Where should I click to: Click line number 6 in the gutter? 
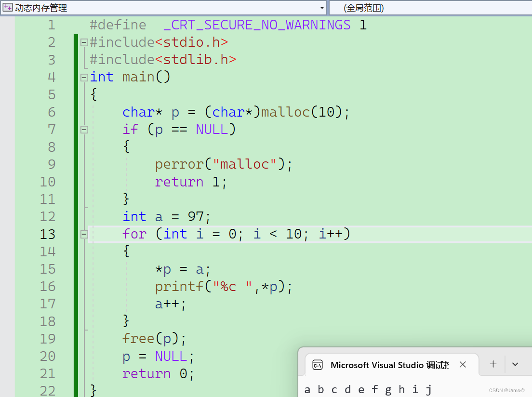coord(52,112)
